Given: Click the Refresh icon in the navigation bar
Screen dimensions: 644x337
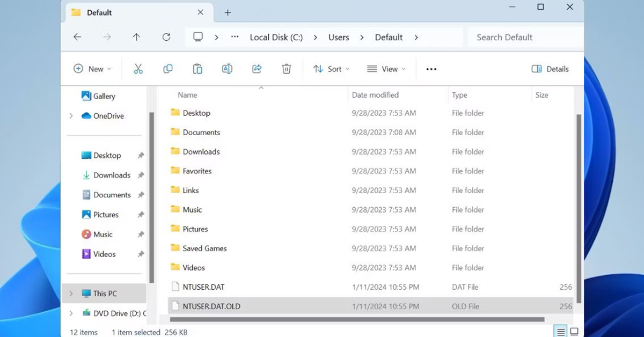Looking at the screenshot, I should pos(166,37).
